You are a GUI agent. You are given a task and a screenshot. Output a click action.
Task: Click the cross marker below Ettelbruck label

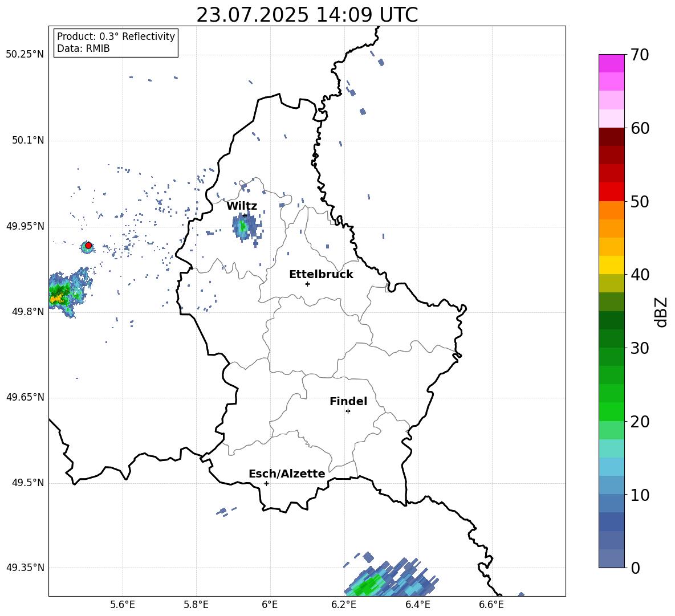307,284
